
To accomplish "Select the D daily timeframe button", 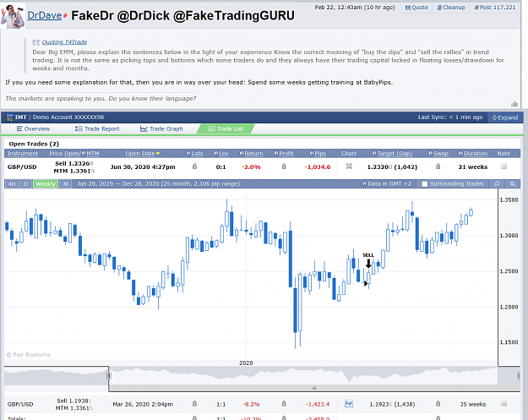I will [25, 184].
